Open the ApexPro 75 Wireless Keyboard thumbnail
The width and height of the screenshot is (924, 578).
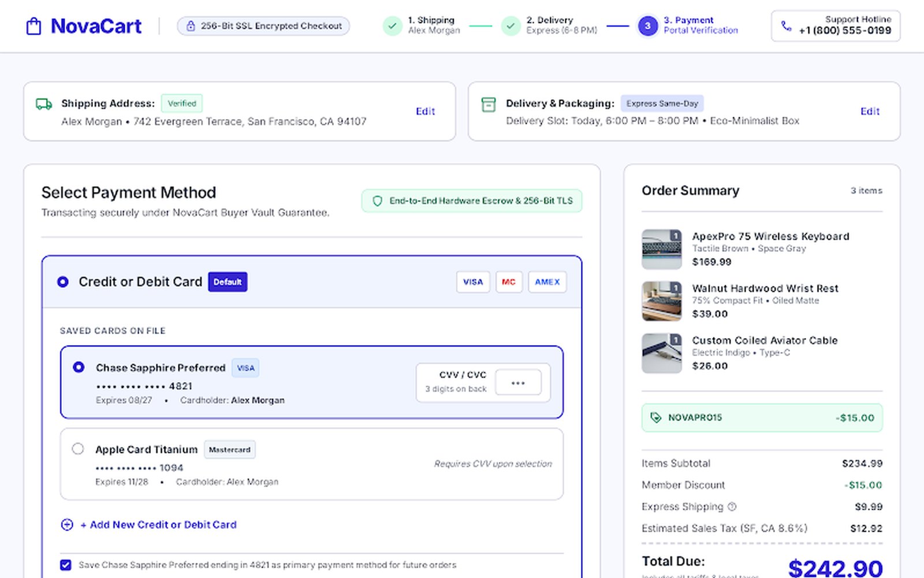pos(662,249)
